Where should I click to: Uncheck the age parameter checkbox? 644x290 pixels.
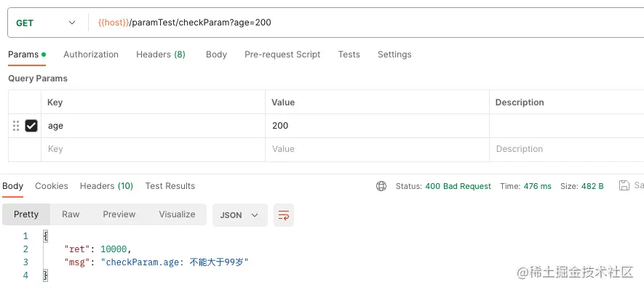[31, 126]
